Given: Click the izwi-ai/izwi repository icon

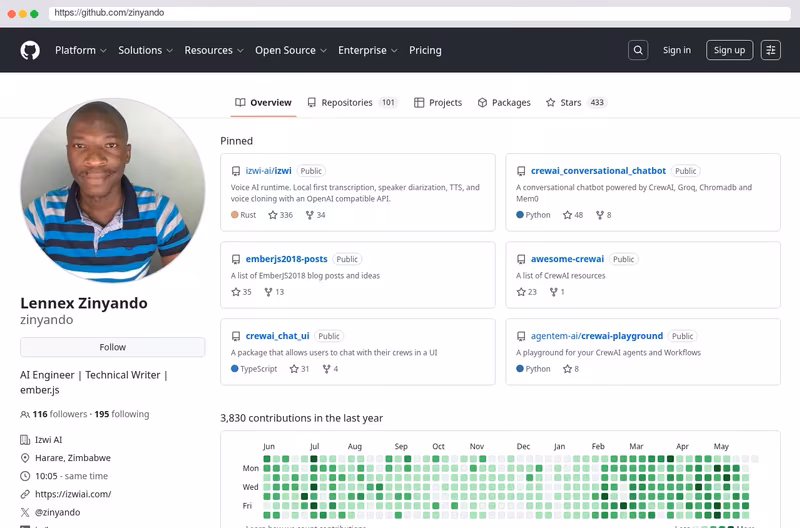Looking at the screenshot, I should pos(236,171).
